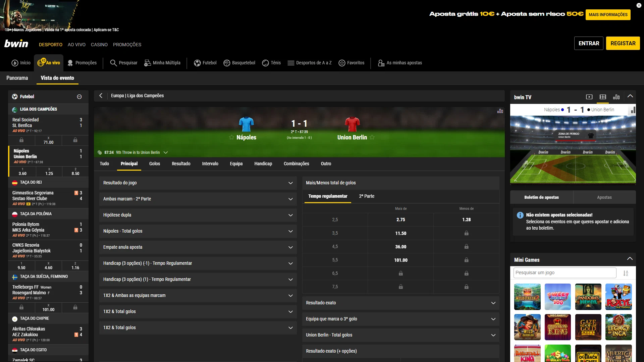
Task: Switch bwin TV to pitch animation view
Action: click(603, 97)
